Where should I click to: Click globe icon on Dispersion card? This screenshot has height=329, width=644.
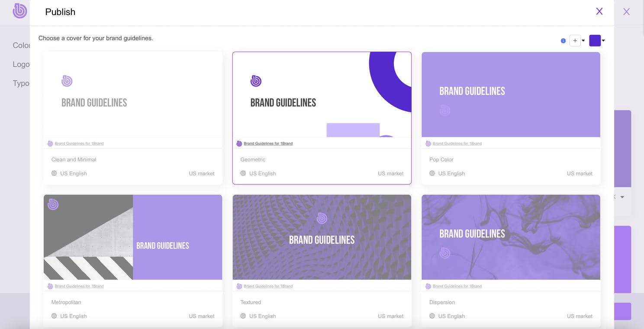[432, 316]
